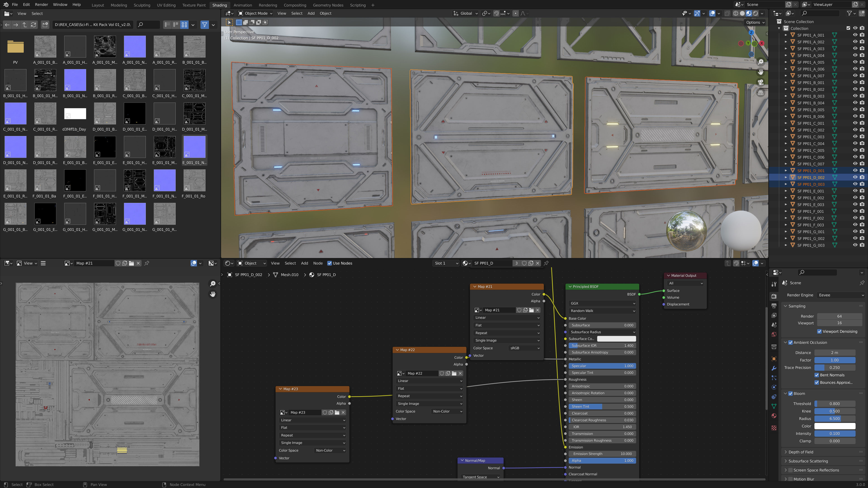
Task: Select the thumbnail display mode icon
Action: pyautogui.click(x=184, y=25)
